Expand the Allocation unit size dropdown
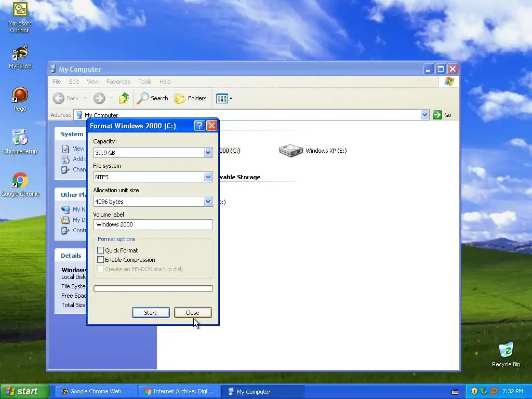The height and width of the screenshot is (399, 532). pos(208,202)
